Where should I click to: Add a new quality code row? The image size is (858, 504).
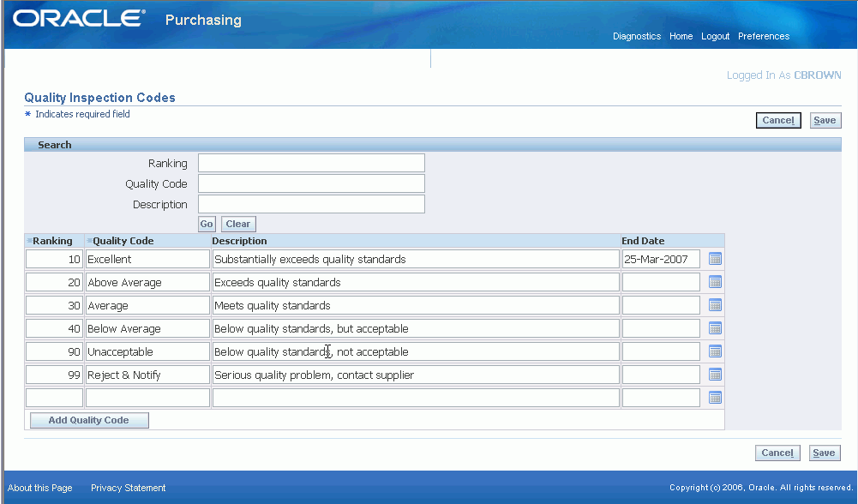[88, 420]
